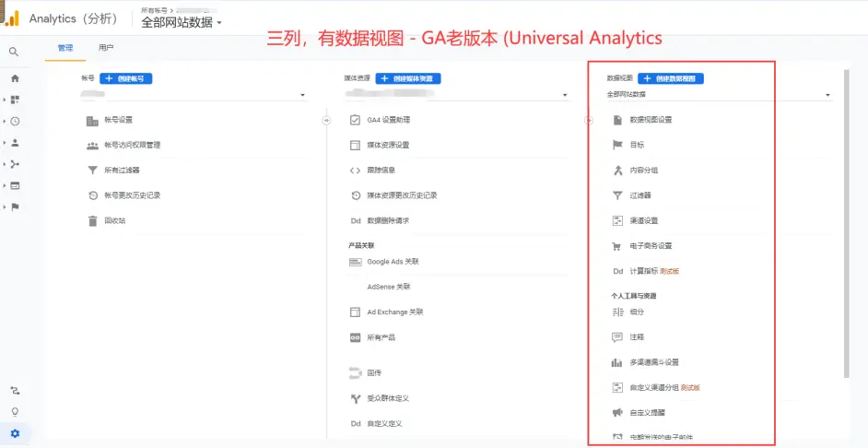Image resolution: width=868 pixels, height=448 pixels.
Task: Open Realtime reports clock icon
Action: (x=15, y=122)
